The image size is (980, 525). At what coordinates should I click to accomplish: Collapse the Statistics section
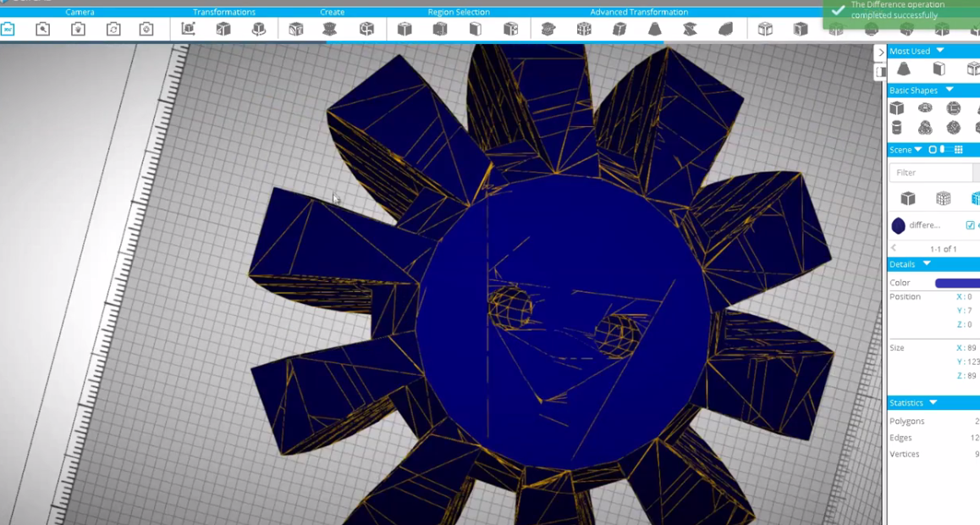click(x=933, y=402)
